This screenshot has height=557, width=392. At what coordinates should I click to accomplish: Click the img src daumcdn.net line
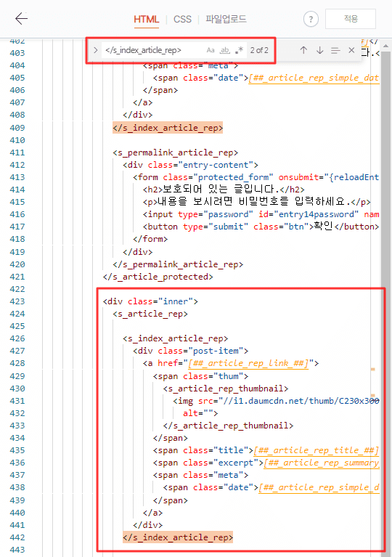(x=277, y=401)
